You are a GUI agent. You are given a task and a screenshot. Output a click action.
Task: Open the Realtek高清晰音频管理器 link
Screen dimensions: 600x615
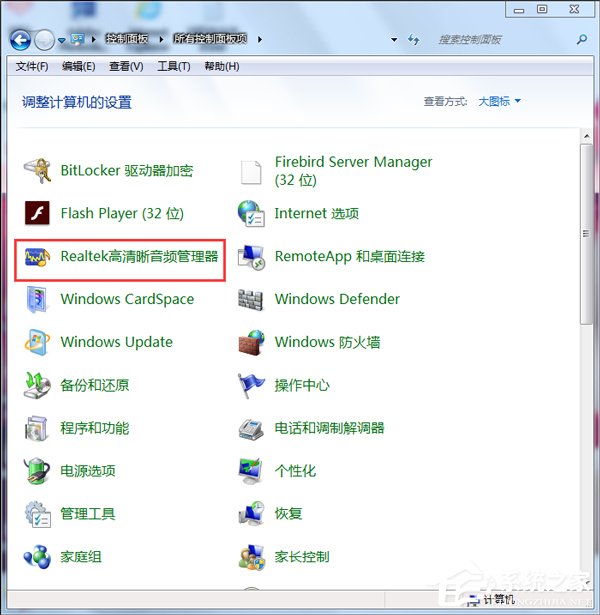pos(139,257)
